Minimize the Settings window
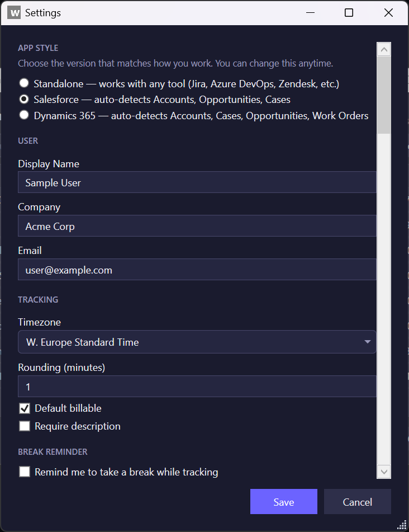The image size is (409, 532). 310,13
